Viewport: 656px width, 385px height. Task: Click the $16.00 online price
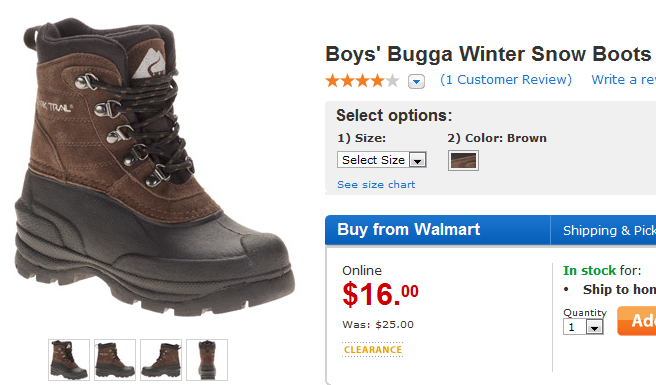tap(380, 294)
